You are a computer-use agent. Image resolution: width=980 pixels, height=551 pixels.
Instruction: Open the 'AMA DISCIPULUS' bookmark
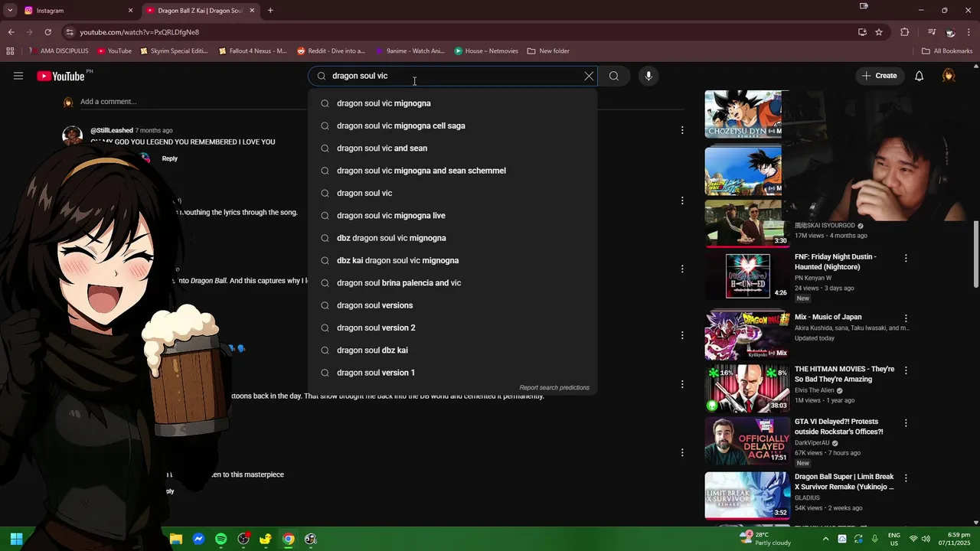coord(58,51)
